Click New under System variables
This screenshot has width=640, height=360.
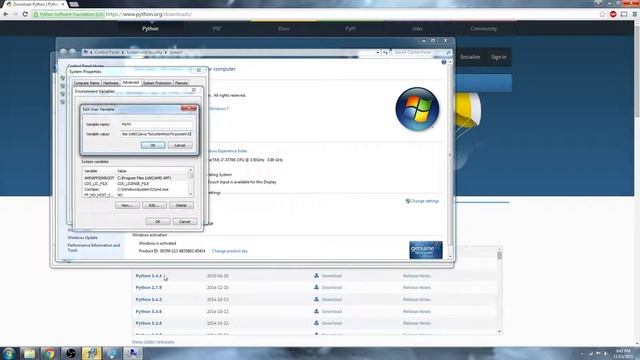(x=127, y=205)
